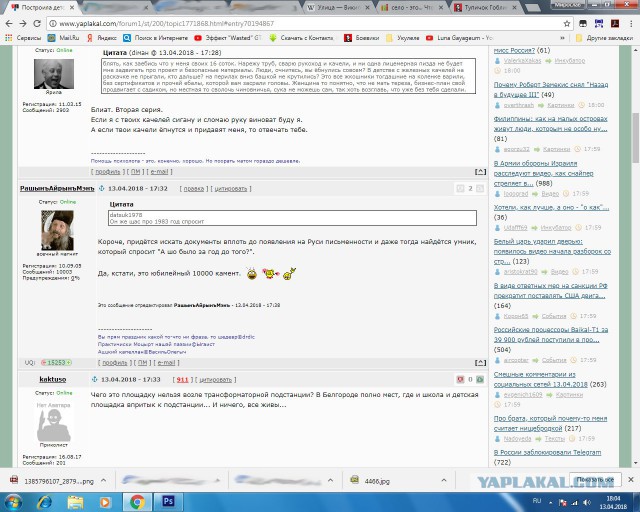Open the RU language switcher

[537, 501]
